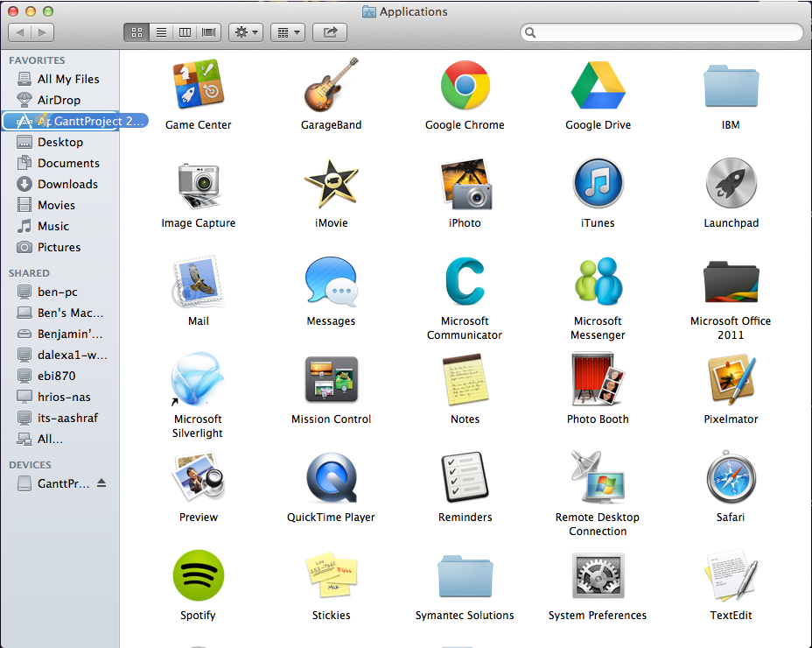The image size is (812, 648).
Task: Select the Pixelmator application icon
Action: pyautogui.click(x=731, y=379)
